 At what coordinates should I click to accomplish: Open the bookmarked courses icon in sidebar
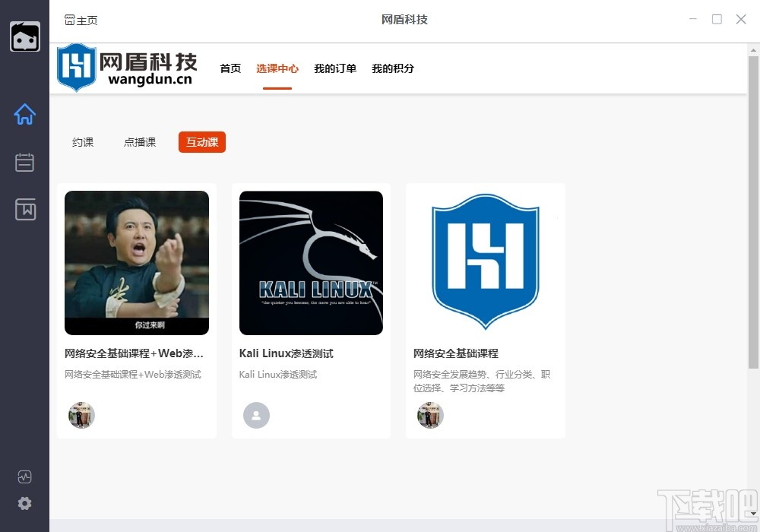coord(25,210)
